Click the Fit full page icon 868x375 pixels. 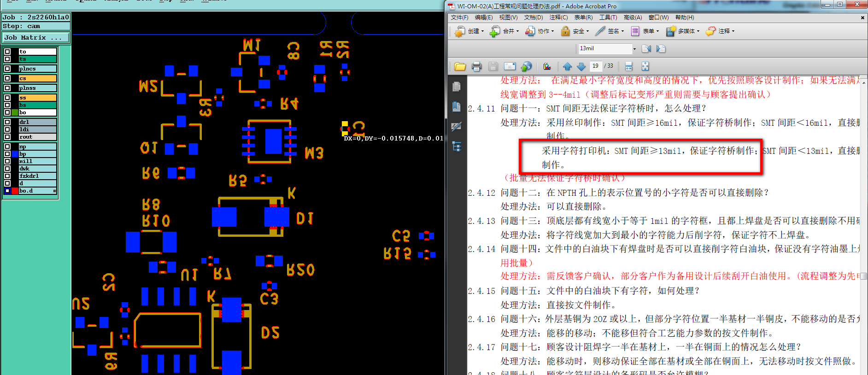click(645, 66)
